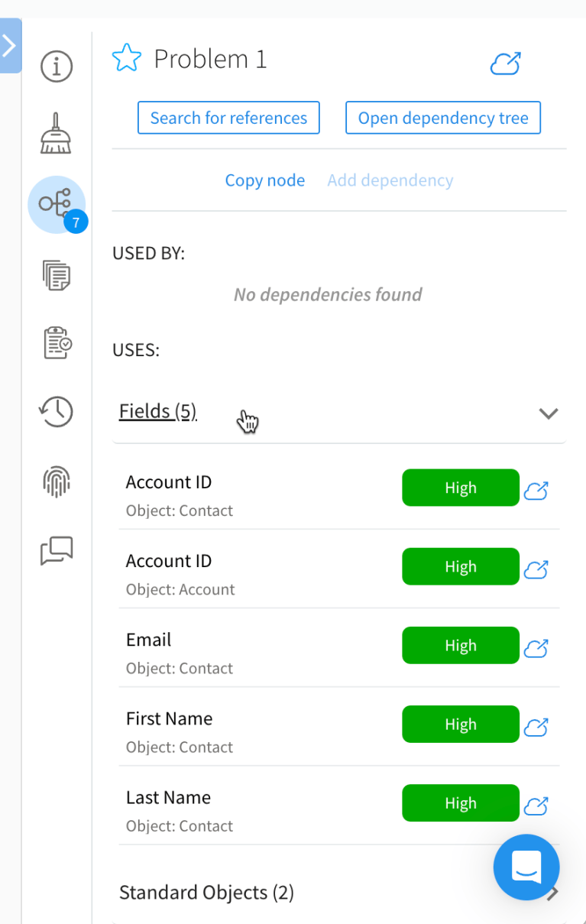586x924 pixels.
Task: Open the cleanup broom sidebar icon
Action: tap(57, 134)
